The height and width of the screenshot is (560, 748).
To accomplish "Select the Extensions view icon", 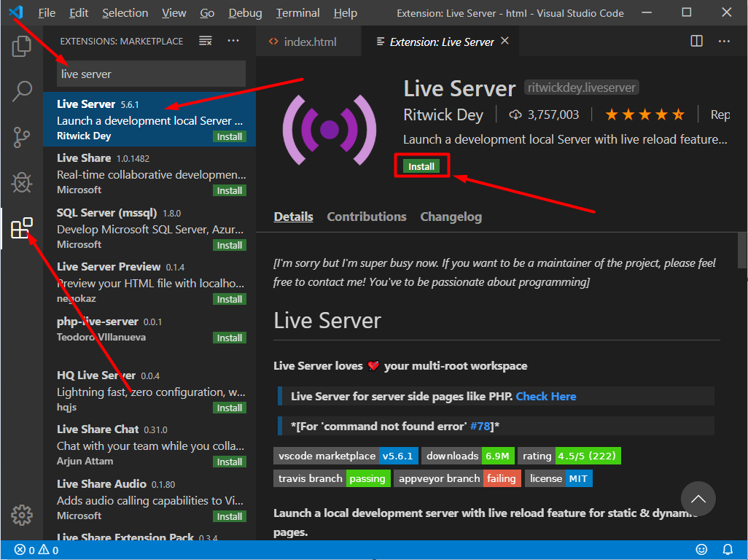I will (21, 228).
